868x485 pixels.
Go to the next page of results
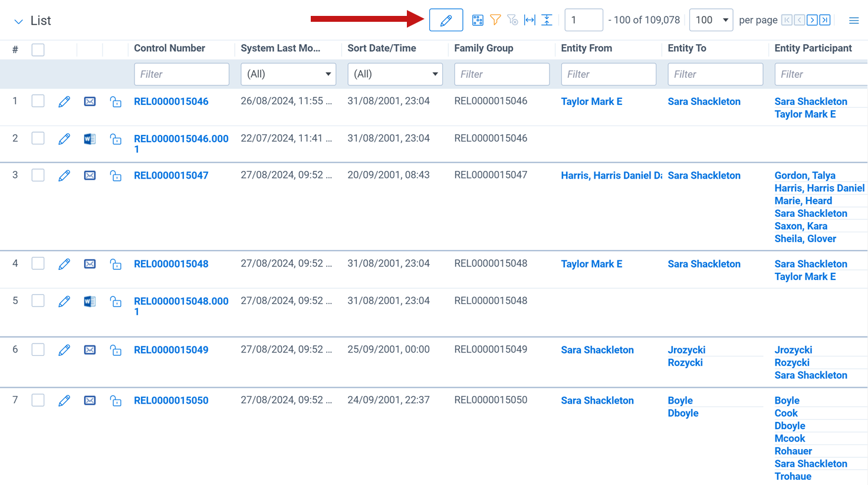[x=813, y=20]
